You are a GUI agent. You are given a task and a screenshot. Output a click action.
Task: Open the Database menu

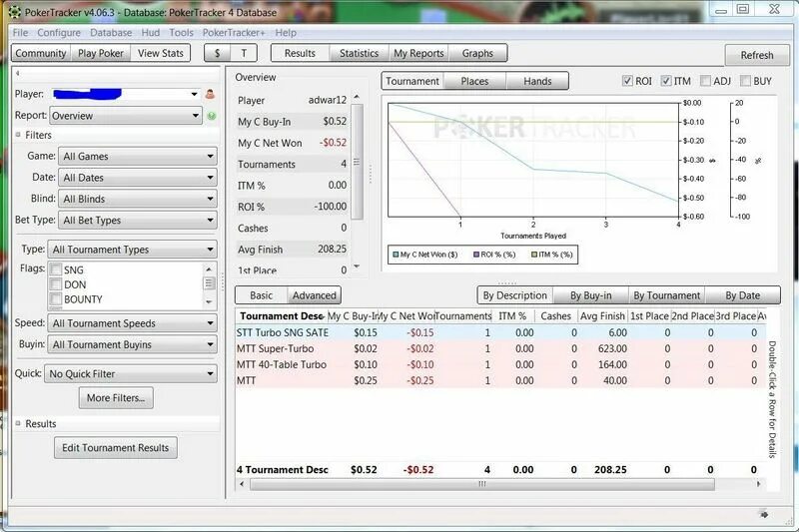111,33
